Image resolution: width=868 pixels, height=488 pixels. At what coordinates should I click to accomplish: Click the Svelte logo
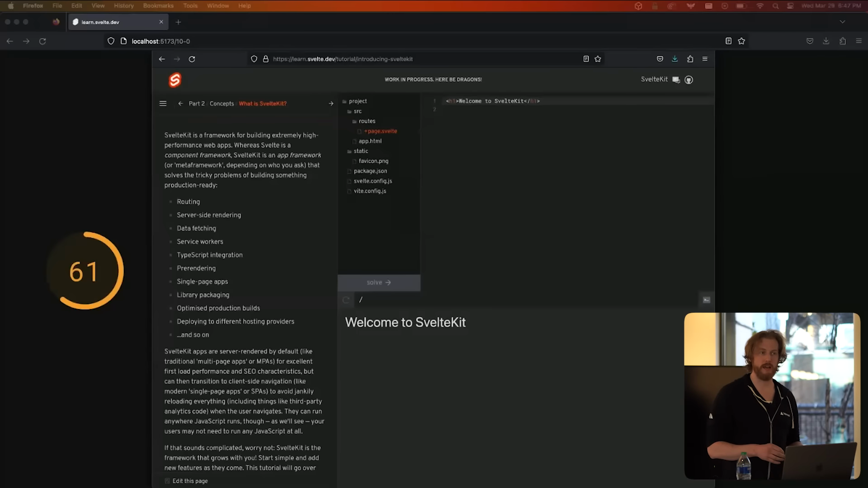click(175, 80)
